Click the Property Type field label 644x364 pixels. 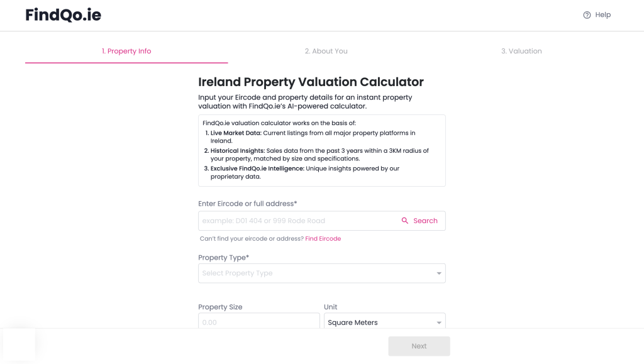pyautogui.click(x=223, y=258)
